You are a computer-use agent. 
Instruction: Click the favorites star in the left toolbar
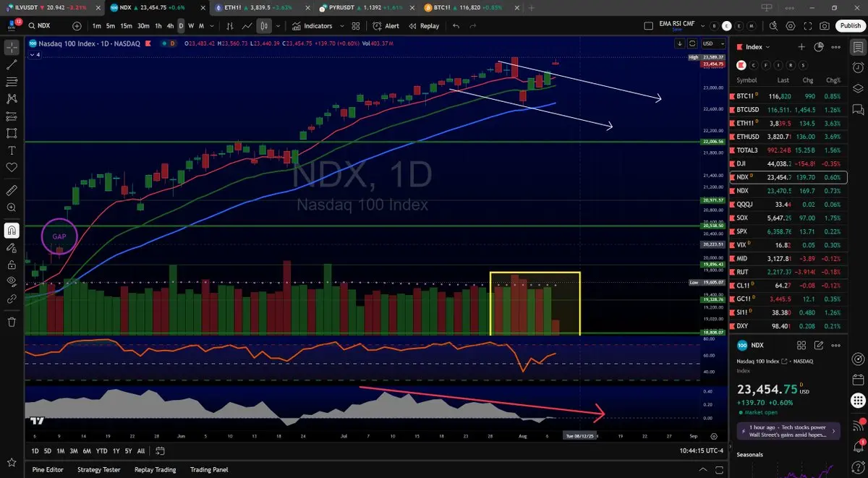tap(12, 462)
